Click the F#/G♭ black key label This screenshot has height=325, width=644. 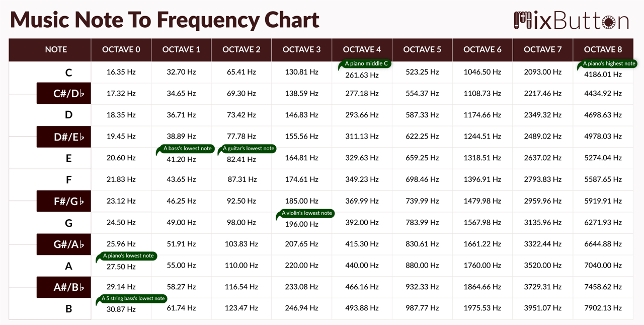(x=64, y=201)
